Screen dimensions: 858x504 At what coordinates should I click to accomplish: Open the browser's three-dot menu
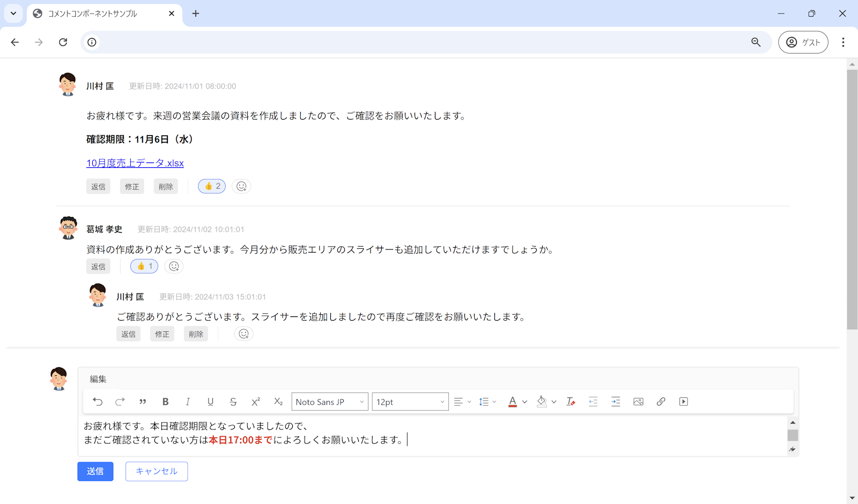click(x=843, y=42)
